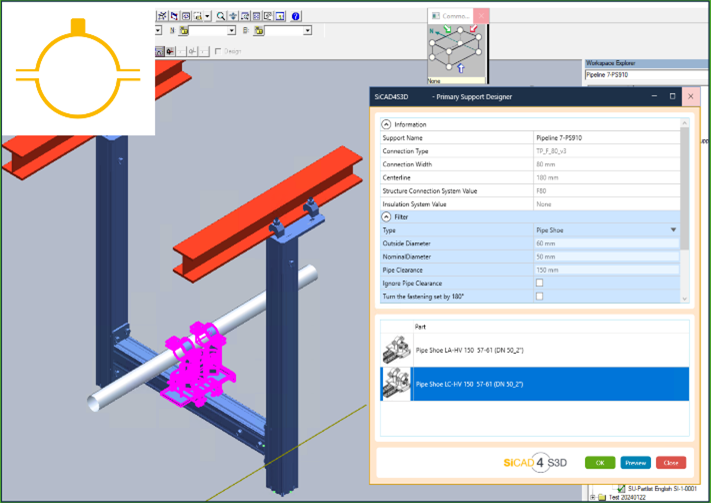Click the magnifier zoom tool icon
This screenshot has height=503, width=711.
(221, 16)
